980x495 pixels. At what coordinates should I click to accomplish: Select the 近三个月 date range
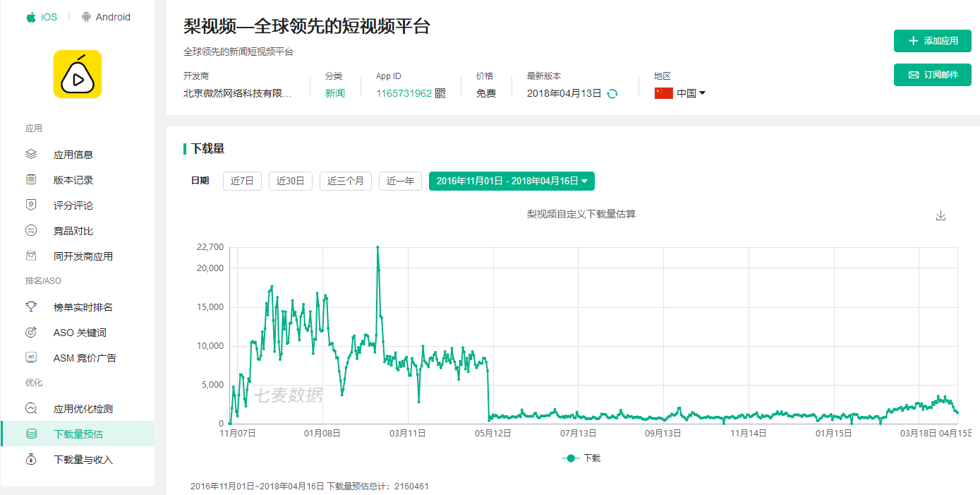pos(346,181)
